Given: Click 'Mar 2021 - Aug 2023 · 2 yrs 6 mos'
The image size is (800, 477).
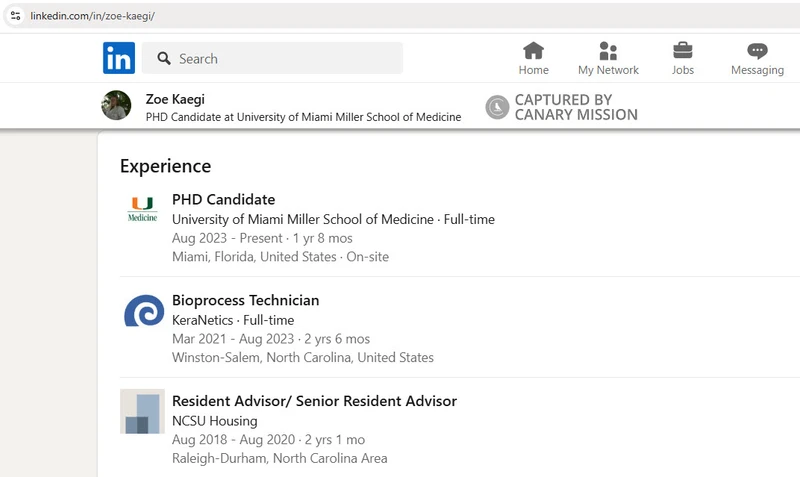Looking at the screenshot, I should click(271, 339).
